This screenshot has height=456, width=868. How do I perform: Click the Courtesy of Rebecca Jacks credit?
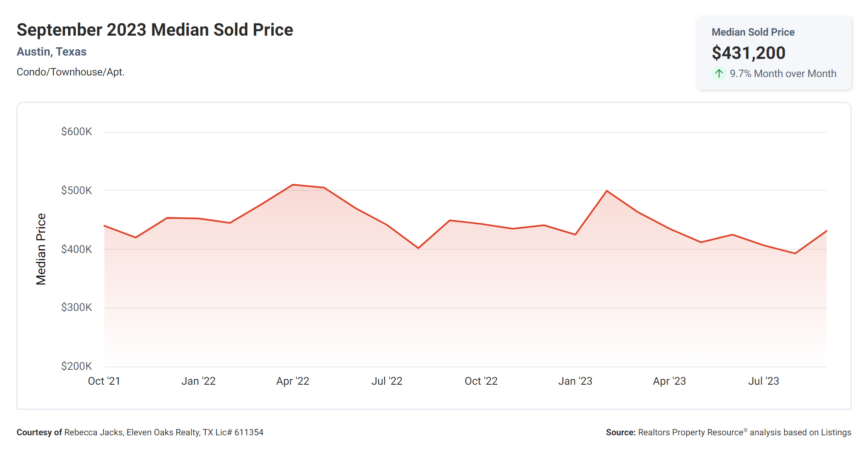pos(140,432)
